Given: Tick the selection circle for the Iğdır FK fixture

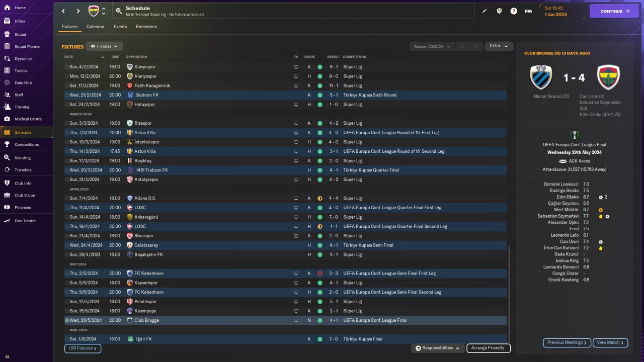Looking at the screenshot, I should (x=67, y=339).
